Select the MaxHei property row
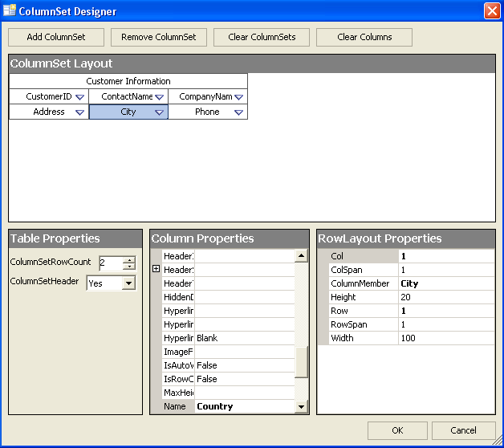Viewport: 504px width, 448px height. 228,393
